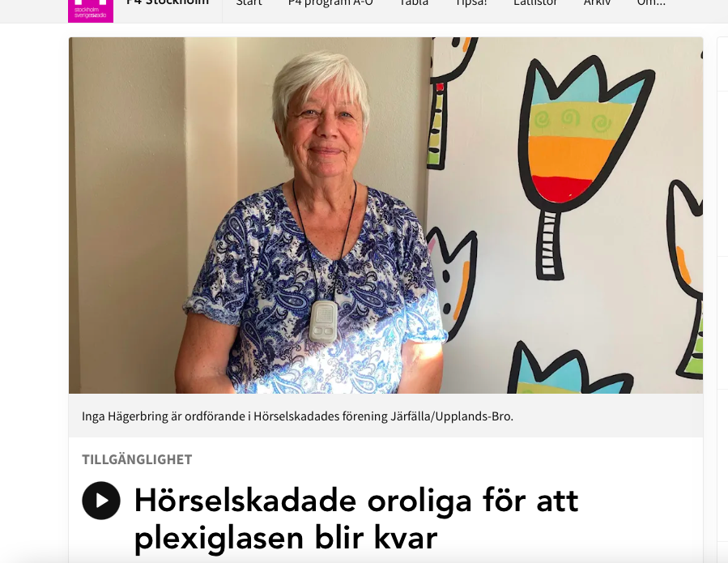
Task: Click the gray pendant device in the photo
Action: tap(323, 321)
